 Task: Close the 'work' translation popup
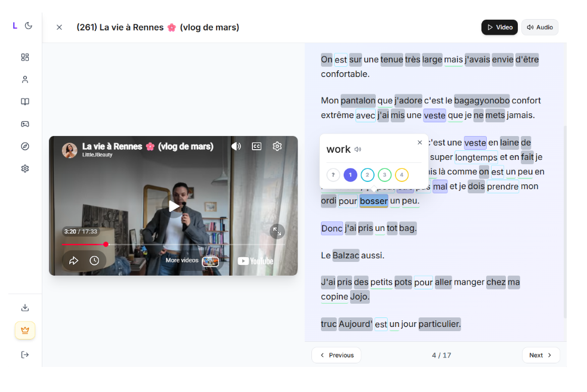(x=419, y=143)
